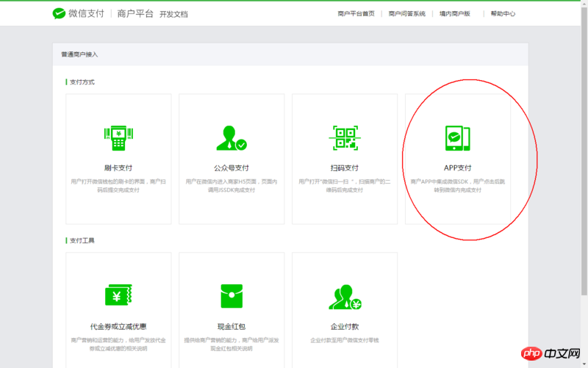Viewport: 588px width, 368px height.
Task: Click the 刷卡支付 card reader icon
Action: click(118, 137)
